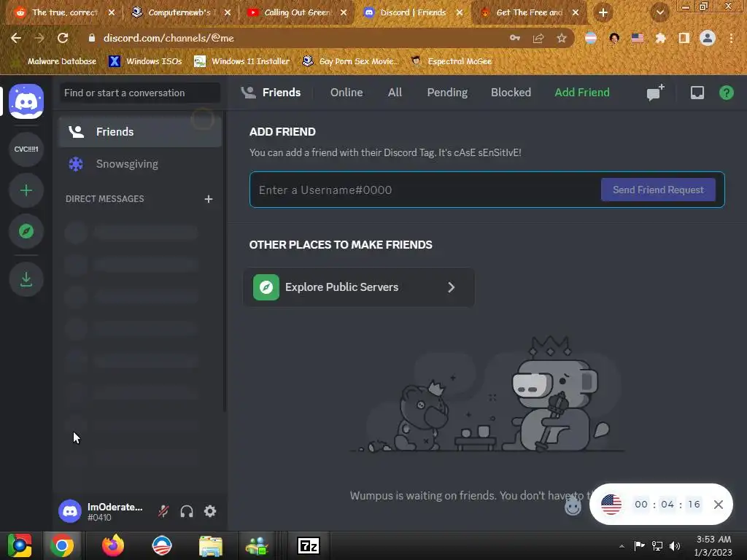Bookmark this page with the star
Viewport: 747px width, 560px height.
(x=562, y=38)
